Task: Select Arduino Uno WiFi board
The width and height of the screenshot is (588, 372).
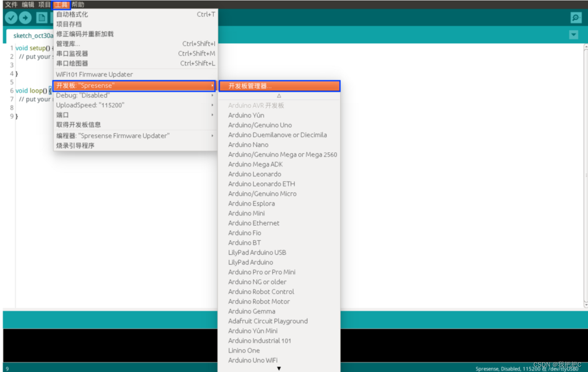Action: coord(279,360)
